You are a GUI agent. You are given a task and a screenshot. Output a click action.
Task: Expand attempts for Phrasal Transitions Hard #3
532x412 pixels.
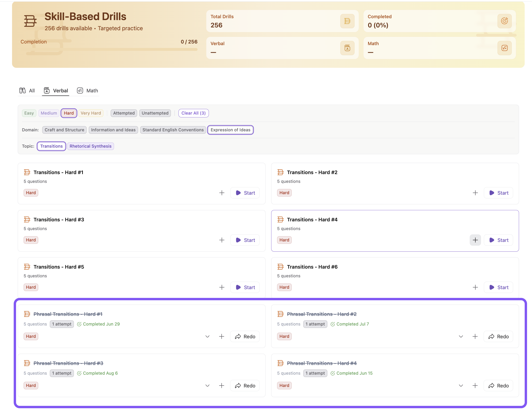207,386
